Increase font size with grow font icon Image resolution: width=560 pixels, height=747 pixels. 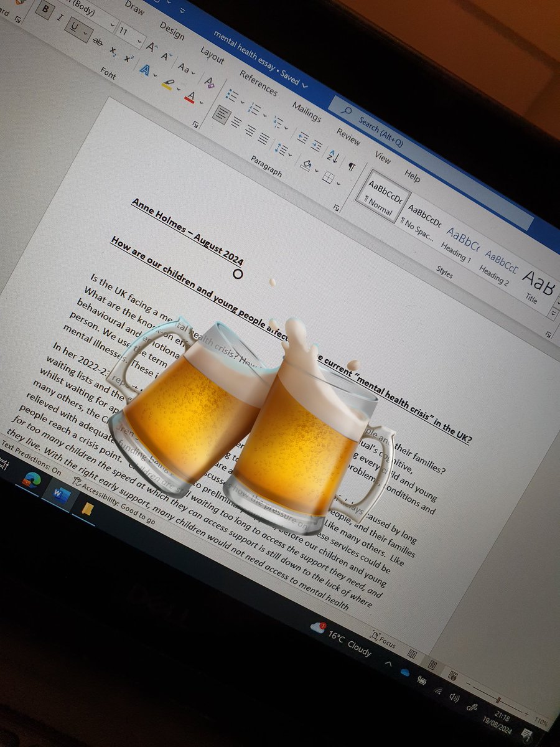point(151,47)
